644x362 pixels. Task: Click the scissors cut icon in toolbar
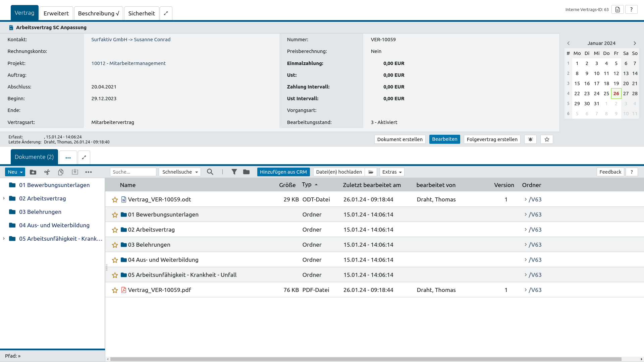click(x=47, y=172)
